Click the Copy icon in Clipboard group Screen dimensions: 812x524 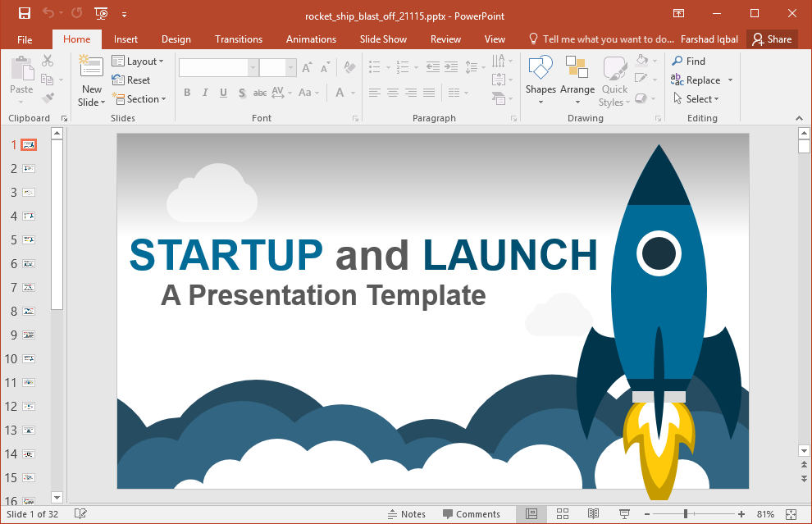click(x=47, y=80)
